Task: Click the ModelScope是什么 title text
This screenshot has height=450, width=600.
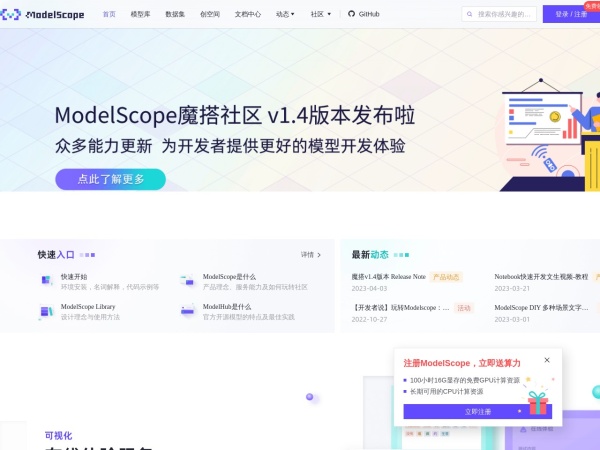Action: click(229, 277)
